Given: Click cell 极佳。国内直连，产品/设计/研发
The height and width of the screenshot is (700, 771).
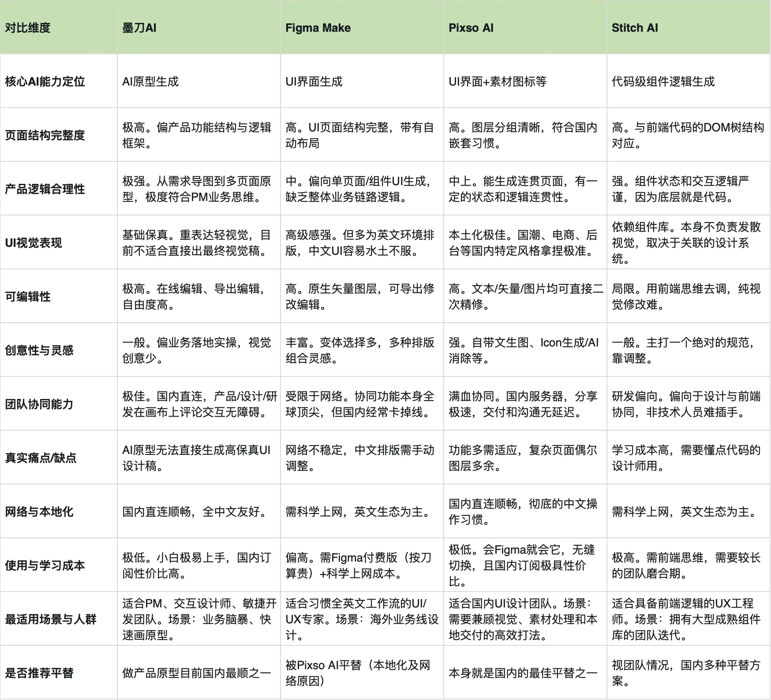Looking at the screenshot, I should 199,404.
